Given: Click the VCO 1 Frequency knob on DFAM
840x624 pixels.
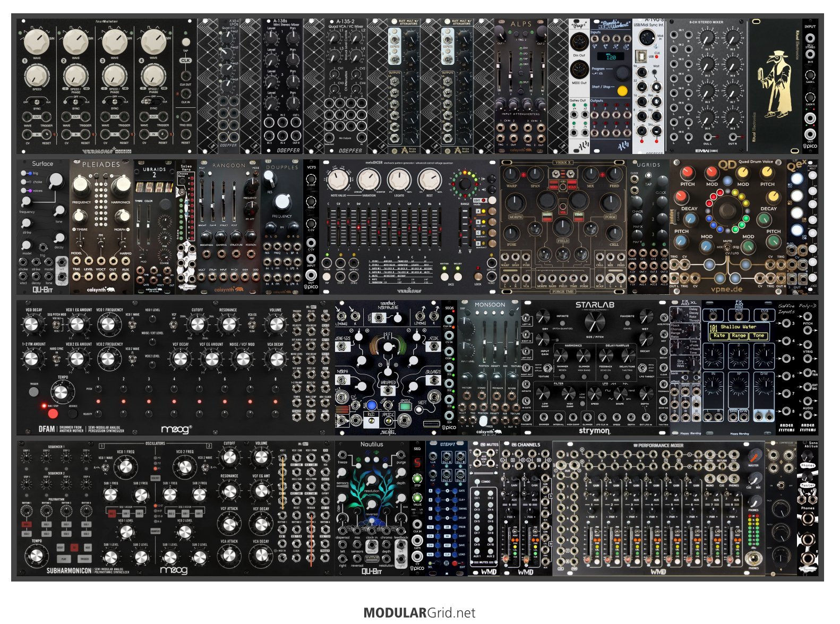Looking at the screenshot, I should pyautogui.click(x=109, y=324).
